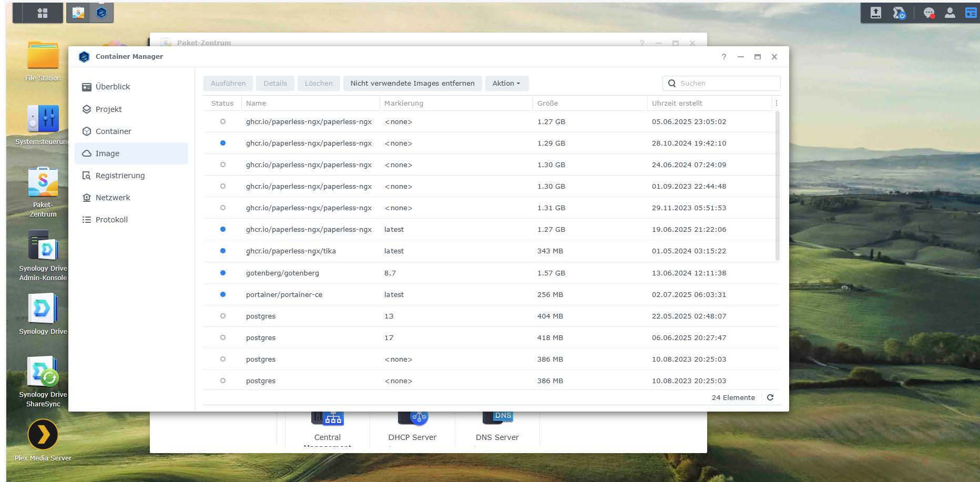This screenshot has width=980, height=482.
Task: Open the widgets panel icon
Action: [971, 13]
